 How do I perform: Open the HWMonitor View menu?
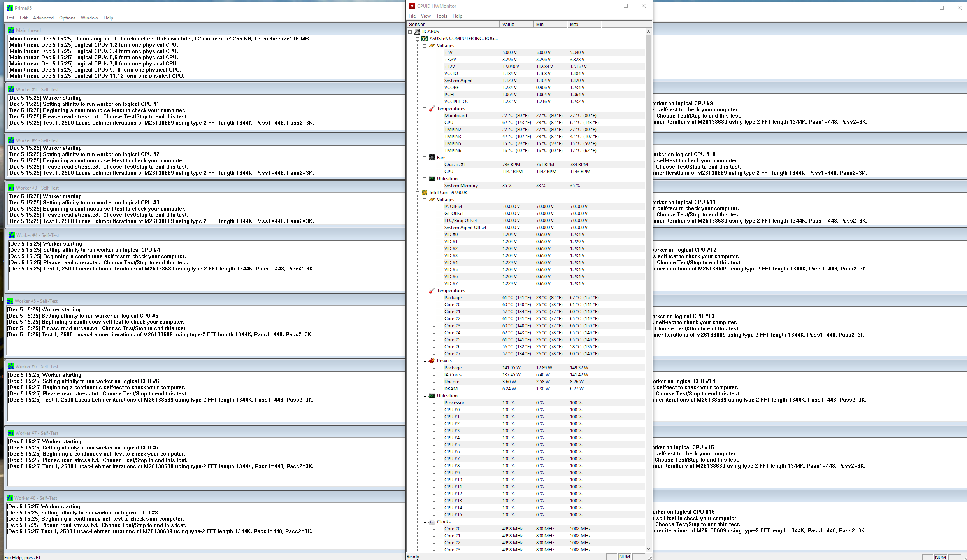[426, 16]
